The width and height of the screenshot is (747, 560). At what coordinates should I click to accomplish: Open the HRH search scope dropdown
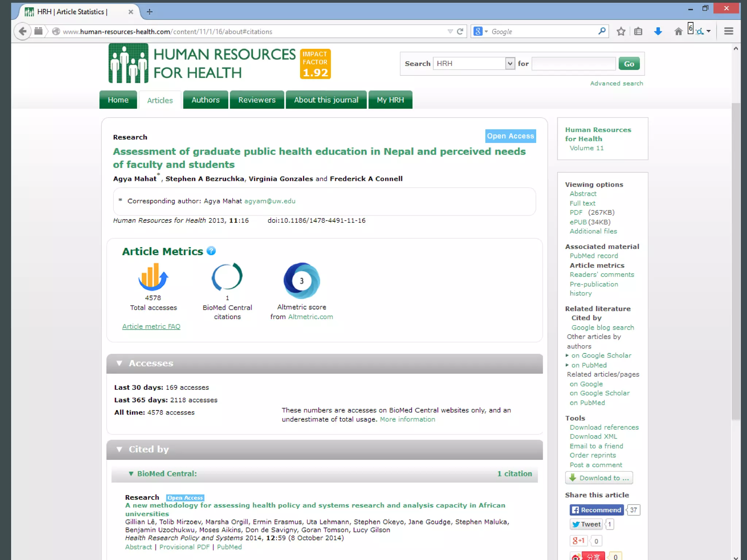click(x=510, y=63)
